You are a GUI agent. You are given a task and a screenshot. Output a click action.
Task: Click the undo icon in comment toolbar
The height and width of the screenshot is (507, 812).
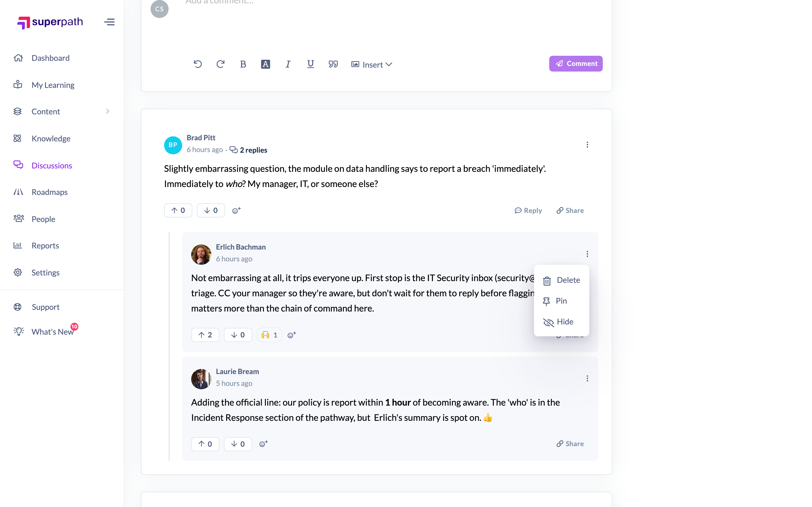[198, 64]
